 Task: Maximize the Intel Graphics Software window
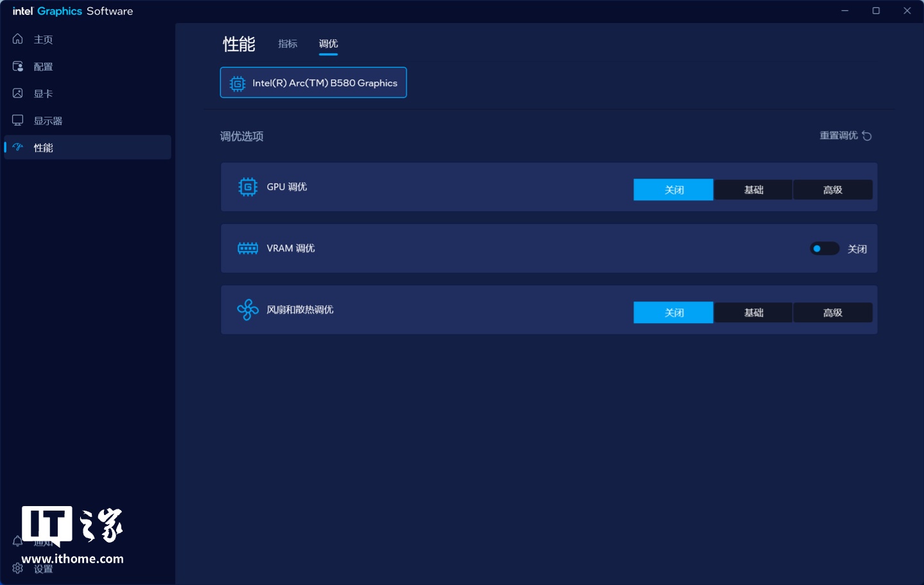point(876,11)
